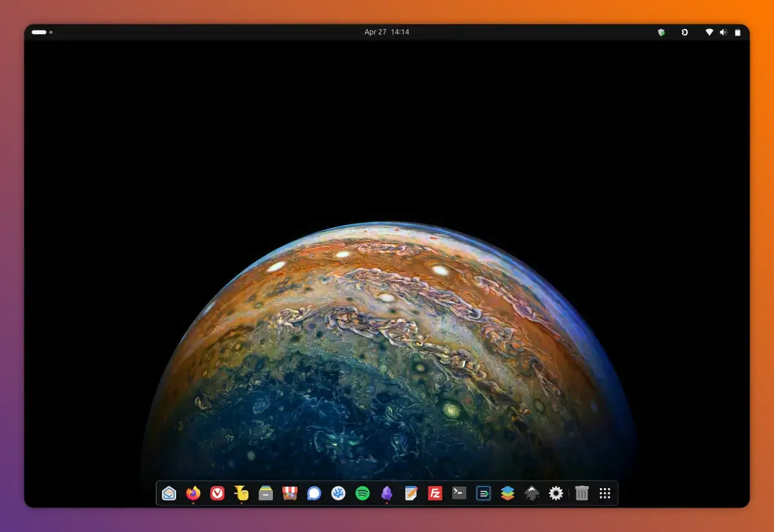Viewport: 774px width, 532px height.
Task: Open the mail client in dock
Action: [169, 493]
